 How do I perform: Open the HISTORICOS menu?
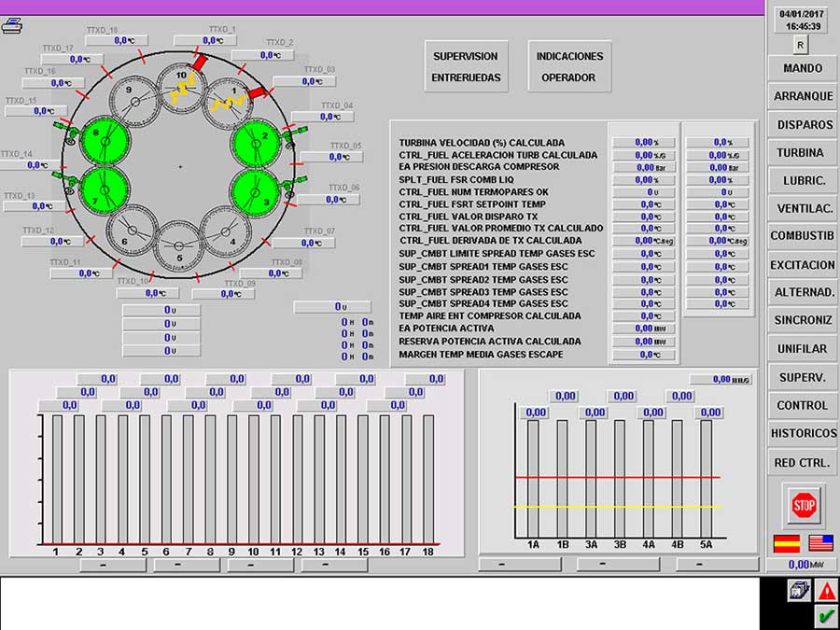(x=802, y=433)
